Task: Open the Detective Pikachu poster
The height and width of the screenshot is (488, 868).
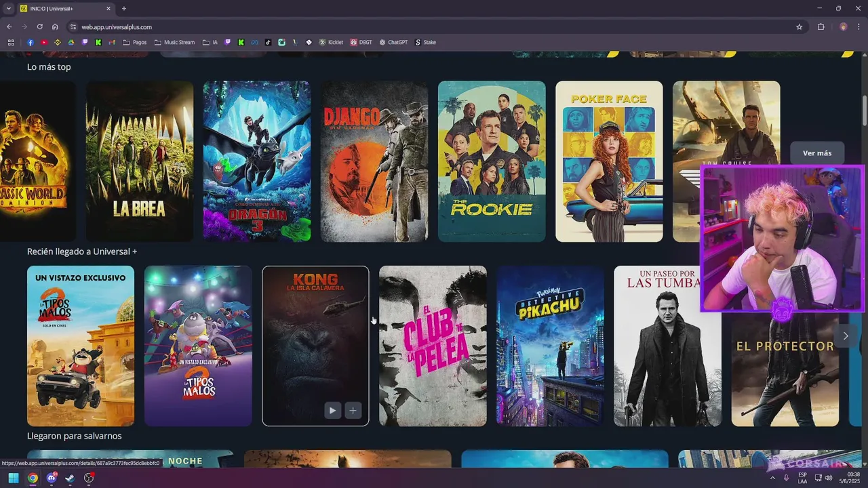Action: click(550, 346)
